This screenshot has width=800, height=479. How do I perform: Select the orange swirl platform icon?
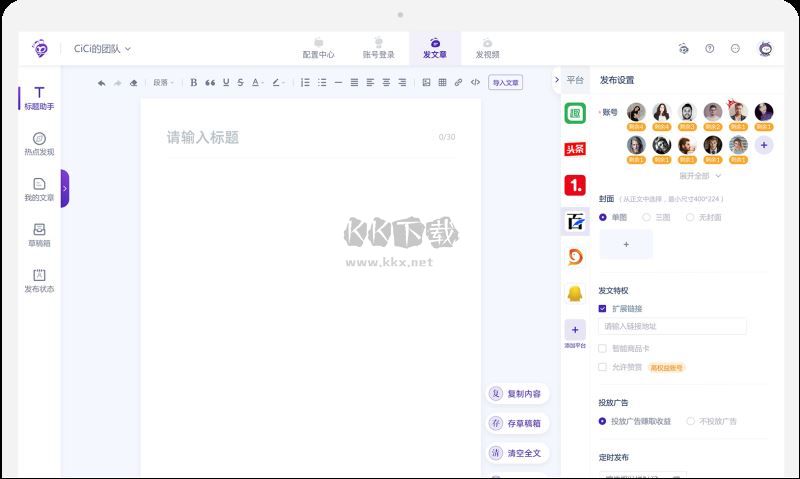575,257
